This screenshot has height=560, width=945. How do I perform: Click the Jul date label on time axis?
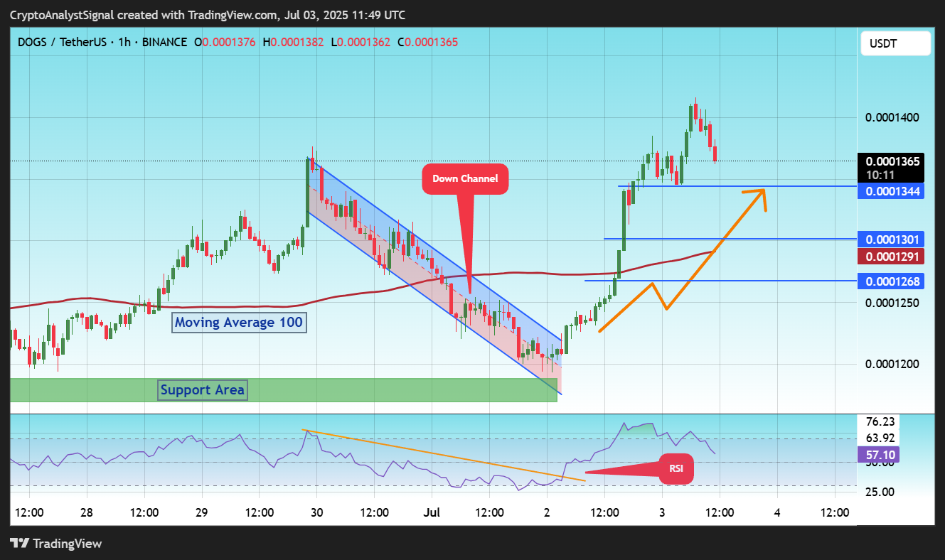pyautogui.click(x=432, y=512)
